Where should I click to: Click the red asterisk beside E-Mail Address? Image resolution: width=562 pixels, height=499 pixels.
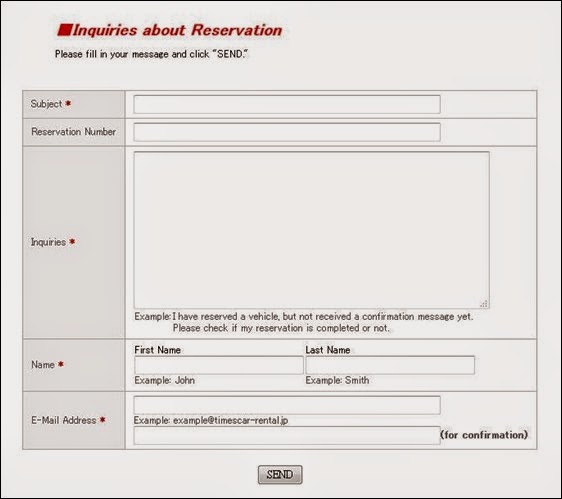pyautogui.click(x=103, y=419)
